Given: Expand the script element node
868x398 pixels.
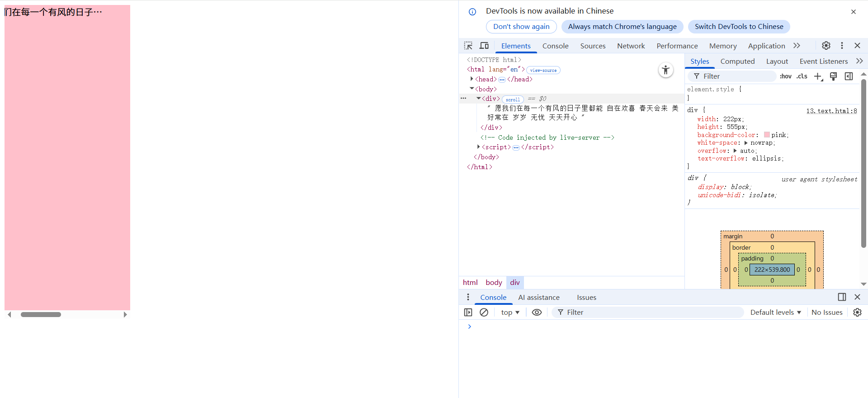Looking at the screenshot, I should coord(478,147).
